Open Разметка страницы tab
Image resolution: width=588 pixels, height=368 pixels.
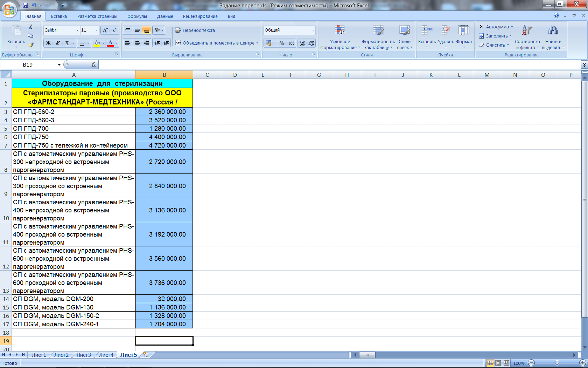pos(97,16)
